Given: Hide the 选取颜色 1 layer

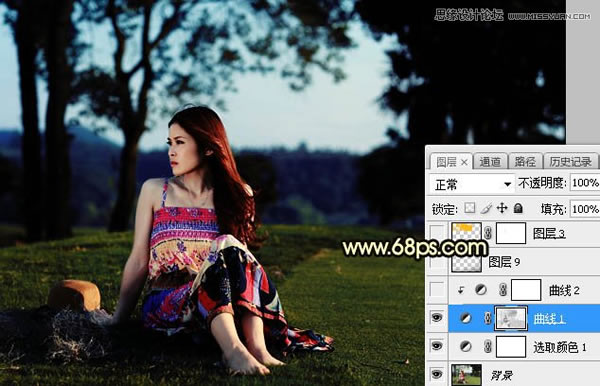Looking at the screenshot, I should [x=437, y=346].
